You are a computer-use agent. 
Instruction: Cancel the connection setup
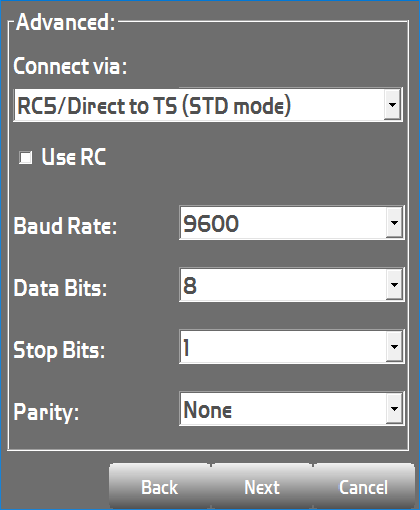pos(364,487)
